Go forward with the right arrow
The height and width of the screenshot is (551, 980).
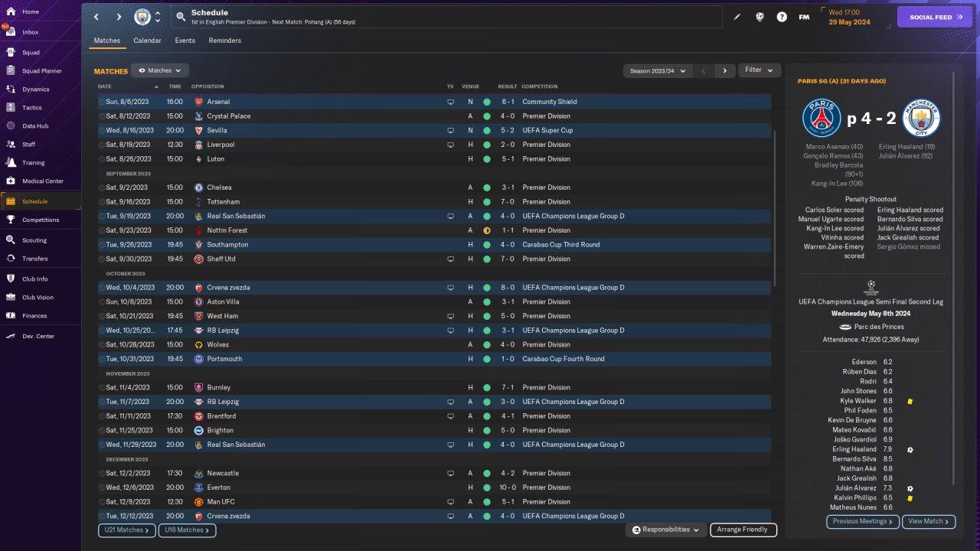point(119,17)
